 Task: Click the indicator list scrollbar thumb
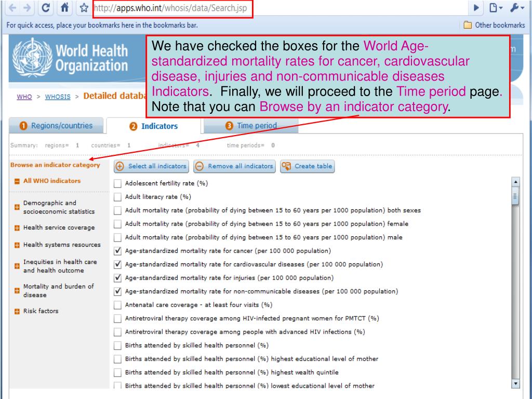click(515, 196)
